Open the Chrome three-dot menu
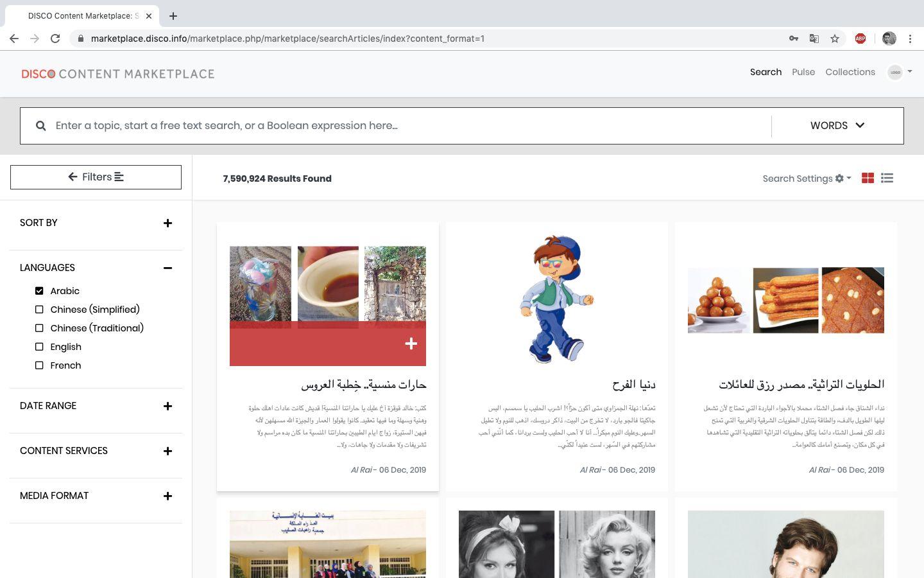This screenshot has height=578, width=924. tap(910, 39)
